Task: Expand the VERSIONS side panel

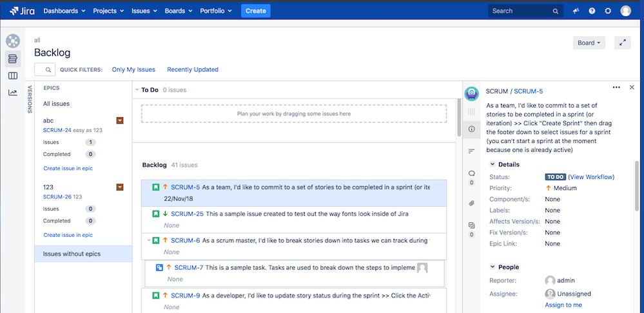Action: 30,99
